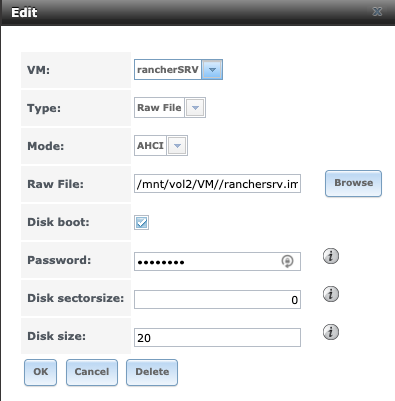
Task: Cancel editing the device
Action: click(x=92, y=372)
